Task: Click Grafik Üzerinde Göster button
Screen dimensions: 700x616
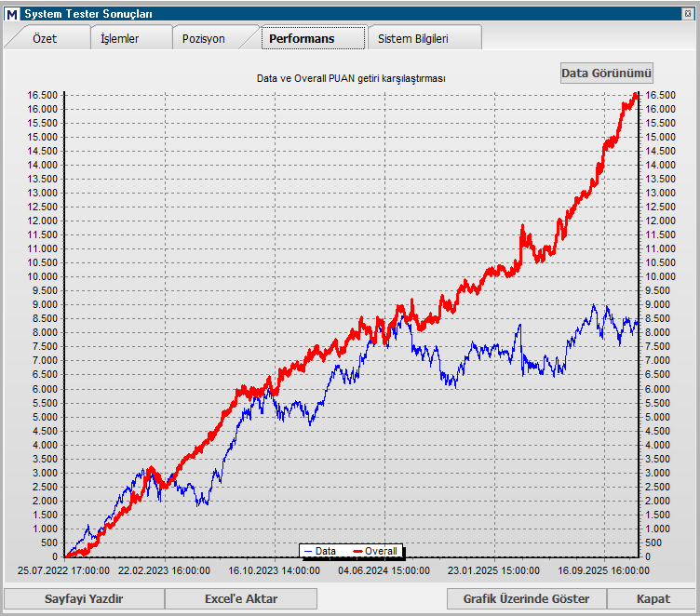Action: [526, 598]
